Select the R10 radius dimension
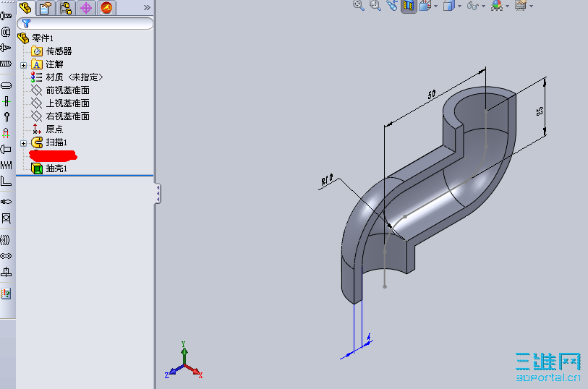 [327, 180]
